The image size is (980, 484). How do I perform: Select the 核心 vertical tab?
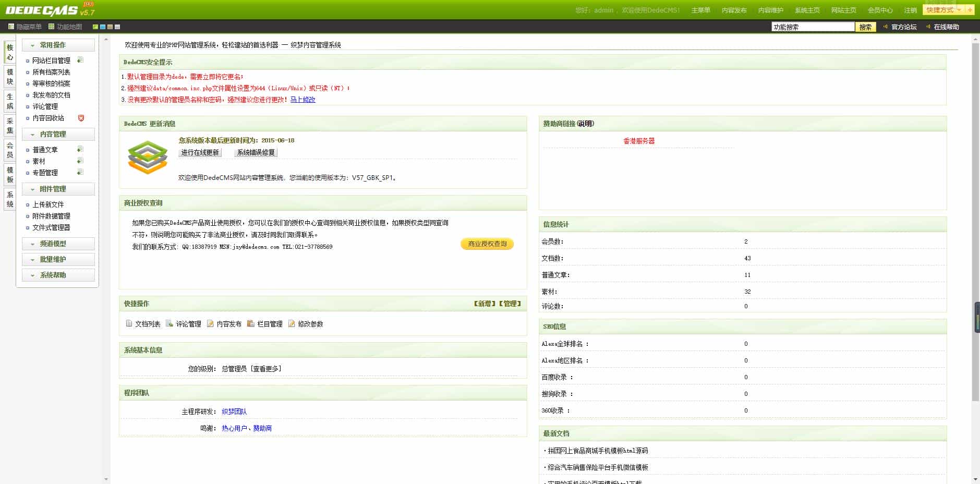click(x=10, y=52)
